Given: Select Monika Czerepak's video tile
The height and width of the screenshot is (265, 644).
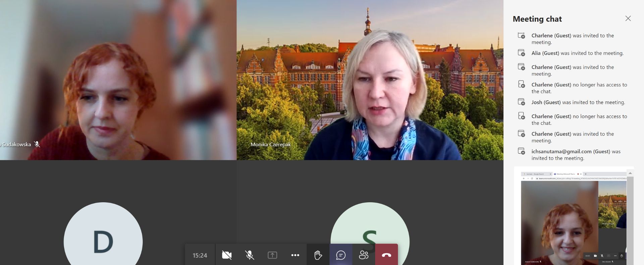Looking at the screenshot, I should point(370,80).
